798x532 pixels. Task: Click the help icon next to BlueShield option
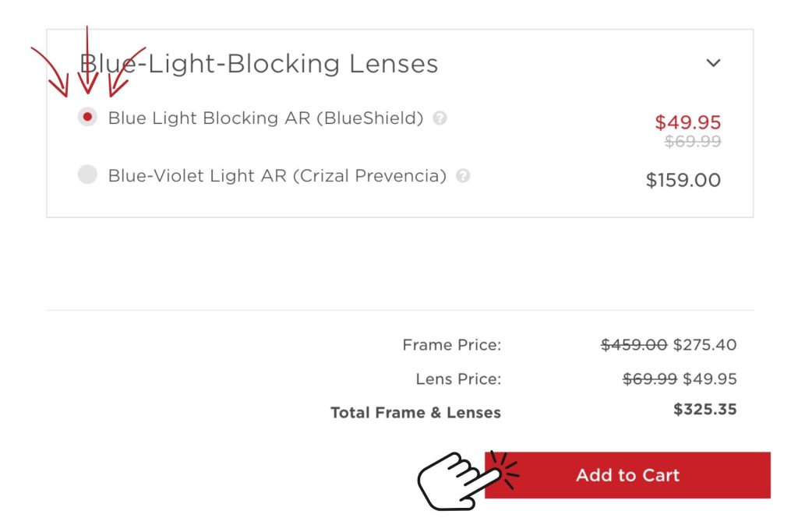click(440, 118)
